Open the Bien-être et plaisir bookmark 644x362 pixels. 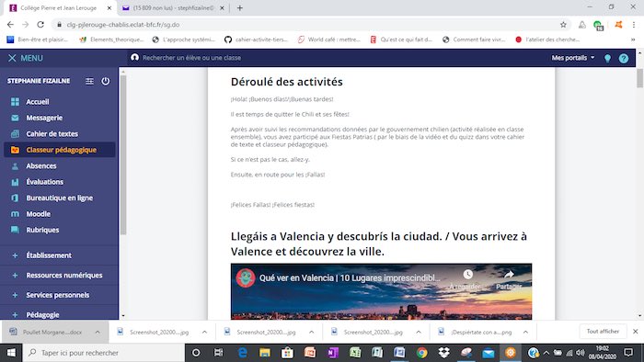38,40
